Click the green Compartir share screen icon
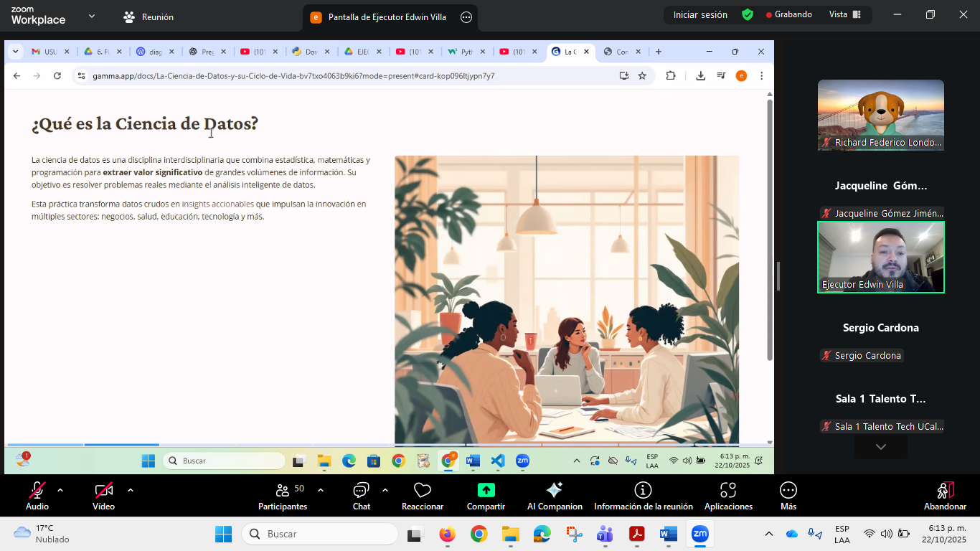Screen dimensions: 980x551 [x=486, y=491]
